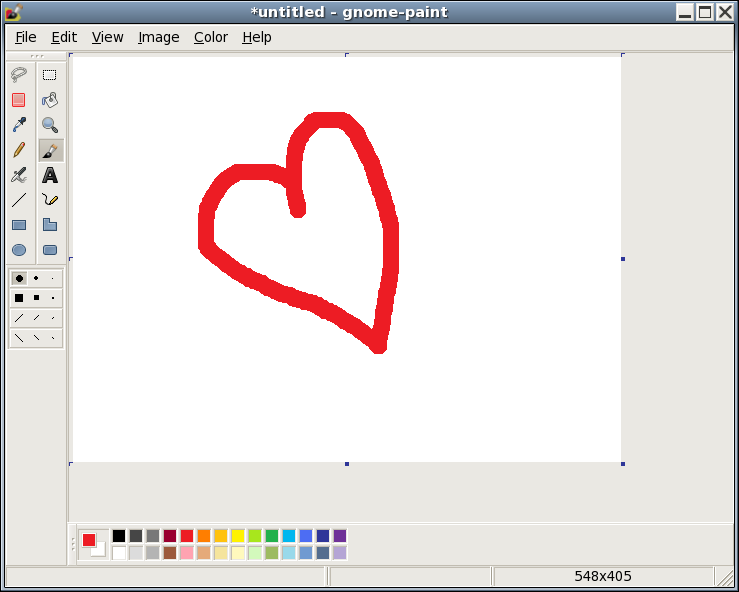The image size is (739, 592).
Task: Click the canvas right-edge resize handle
Action: coord(623,259)
